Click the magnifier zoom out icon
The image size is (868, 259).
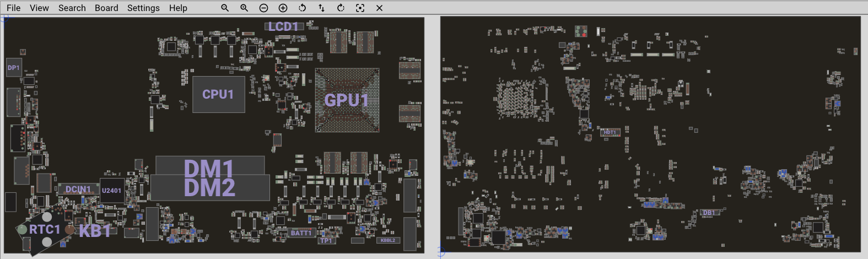pyautogui.click(x=225, y=8)
